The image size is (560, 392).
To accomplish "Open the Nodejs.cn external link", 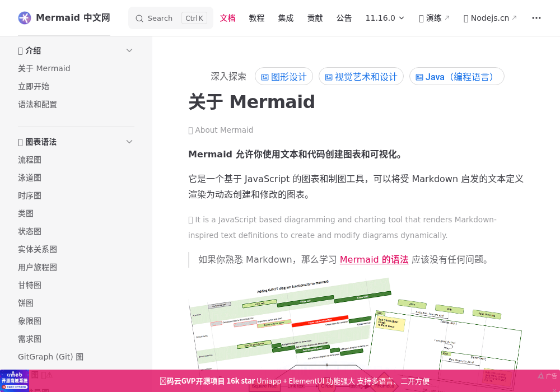I will 489,18.
